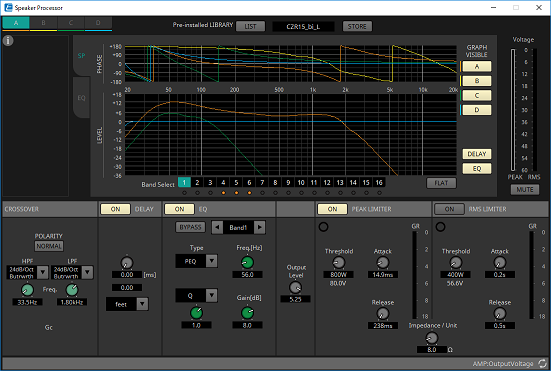Open the pre-installed library LIST

250,26
